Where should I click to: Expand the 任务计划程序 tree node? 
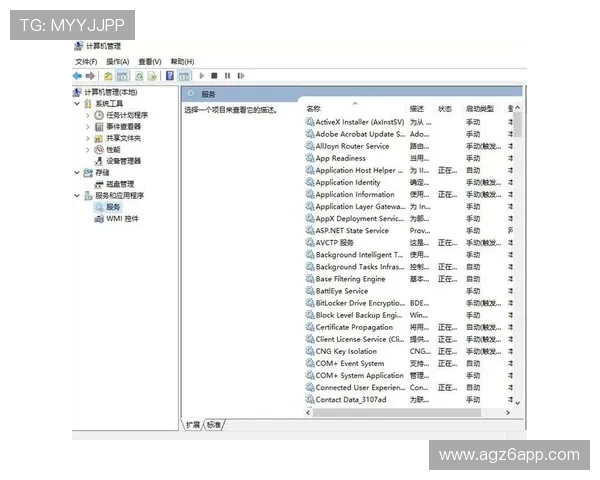[x=87, y=115]
